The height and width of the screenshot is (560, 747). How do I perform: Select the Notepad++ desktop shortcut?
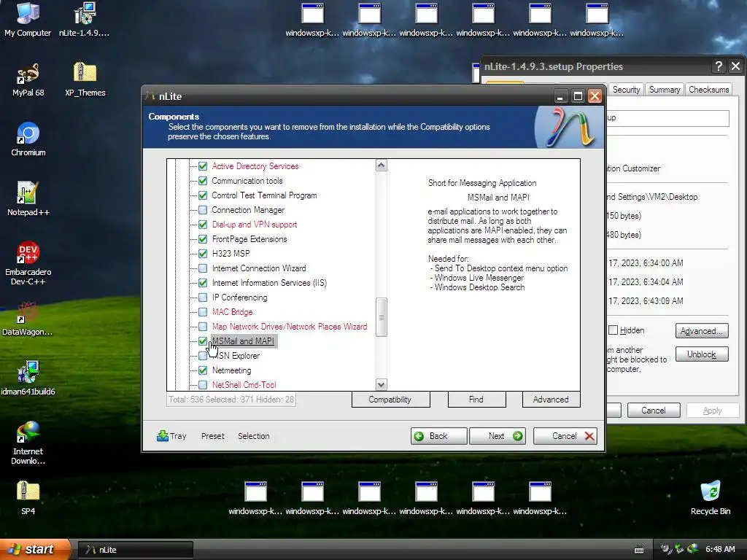[28, 199]
